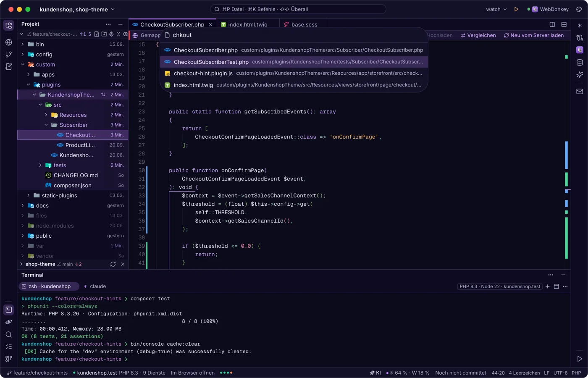Expand the tests folder
The image size is (588, 378).
(x=40, y=165)
